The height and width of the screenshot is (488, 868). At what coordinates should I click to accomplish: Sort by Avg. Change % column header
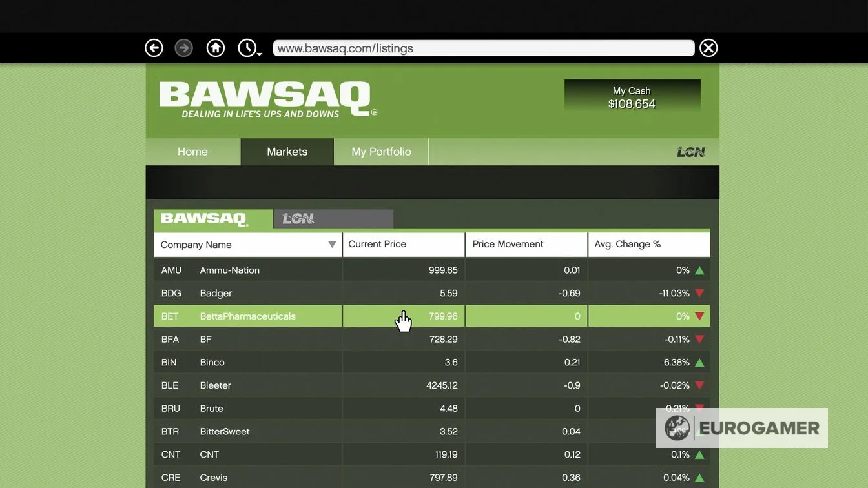click(648, 244)
